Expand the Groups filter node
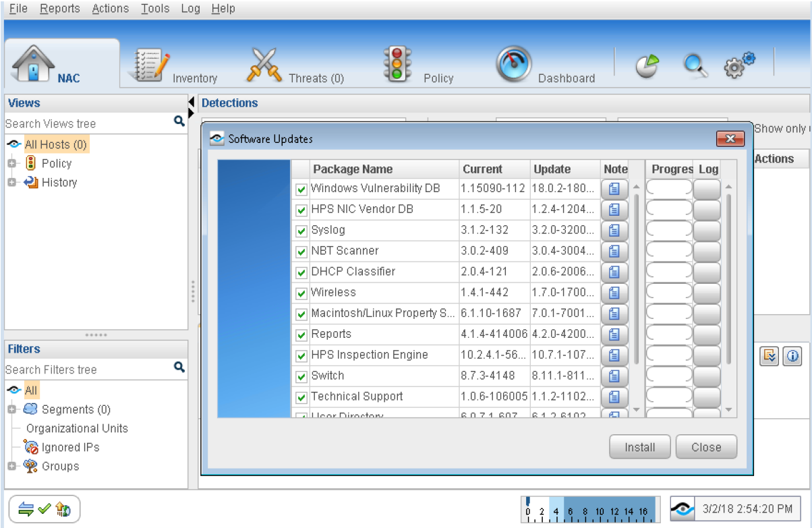The image size is (812, 528). point(11,466)
